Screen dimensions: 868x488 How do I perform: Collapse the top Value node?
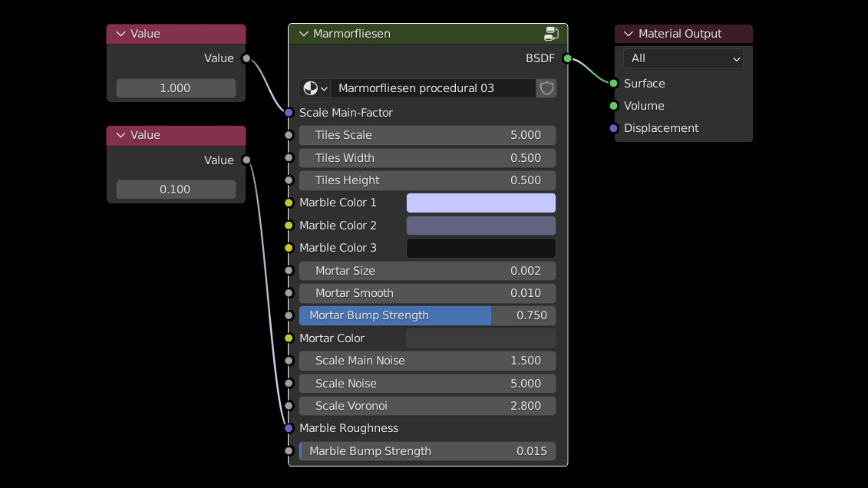click(120, 34)
